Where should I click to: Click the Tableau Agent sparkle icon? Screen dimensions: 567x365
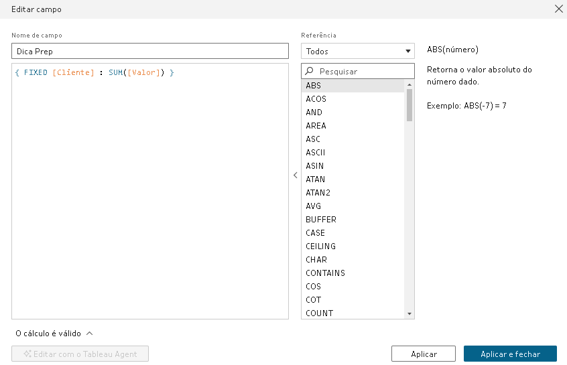pyautogui.click(x=27, y=354)
